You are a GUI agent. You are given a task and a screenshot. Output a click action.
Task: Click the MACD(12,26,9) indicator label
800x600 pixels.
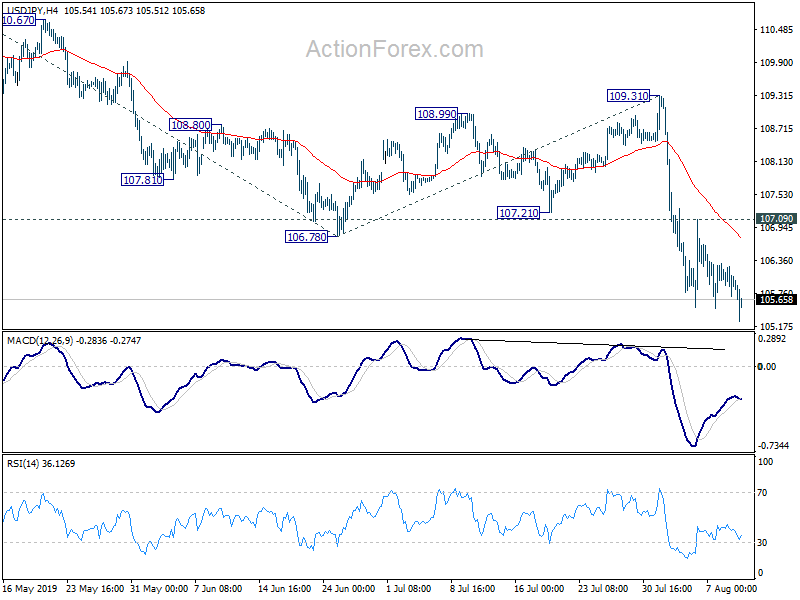(x=43, y=341)
